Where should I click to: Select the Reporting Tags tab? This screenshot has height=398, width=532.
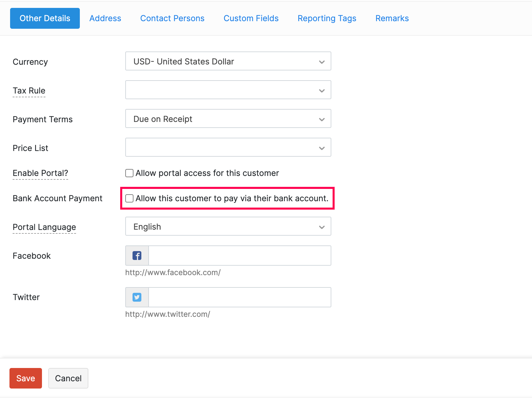coord(327,18)
